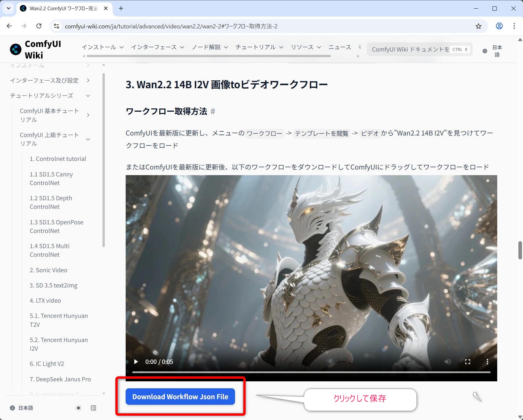Screen dimensions: 523x420
Task: View site information icon in address bar
Action: point(57,26)
